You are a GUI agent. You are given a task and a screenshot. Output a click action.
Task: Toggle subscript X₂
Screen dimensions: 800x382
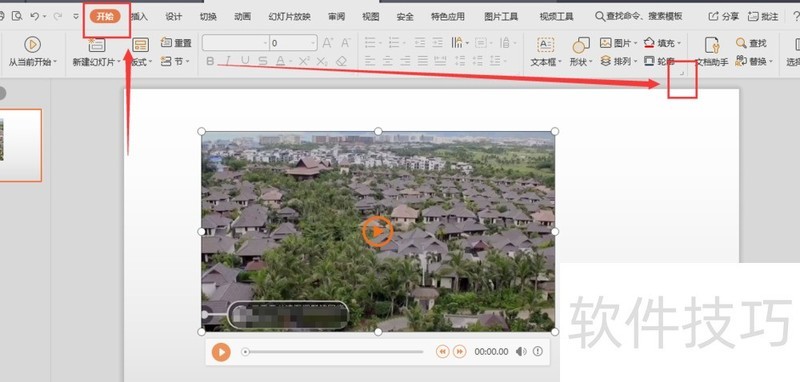coord(322,62)
